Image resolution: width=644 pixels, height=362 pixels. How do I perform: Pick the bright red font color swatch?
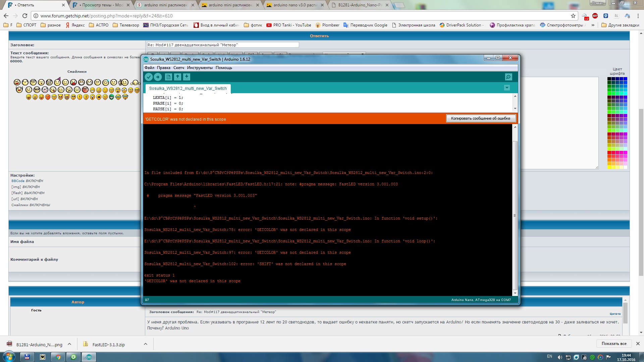click(609, 153)
